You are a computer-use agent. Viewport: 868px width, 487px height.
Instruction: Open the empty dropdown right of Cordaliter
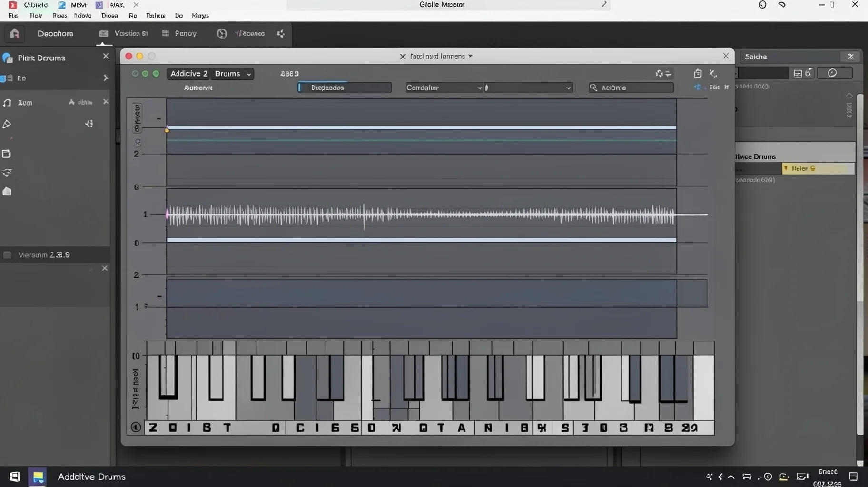528,88
